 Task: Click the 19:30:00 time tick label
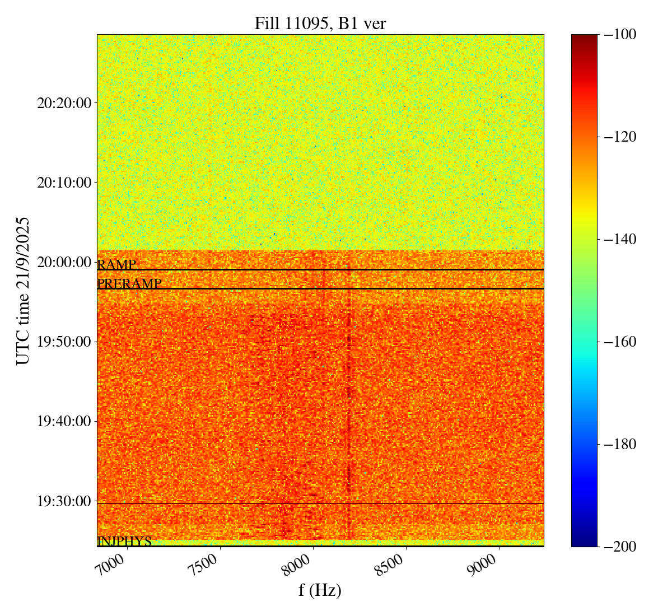63,501
